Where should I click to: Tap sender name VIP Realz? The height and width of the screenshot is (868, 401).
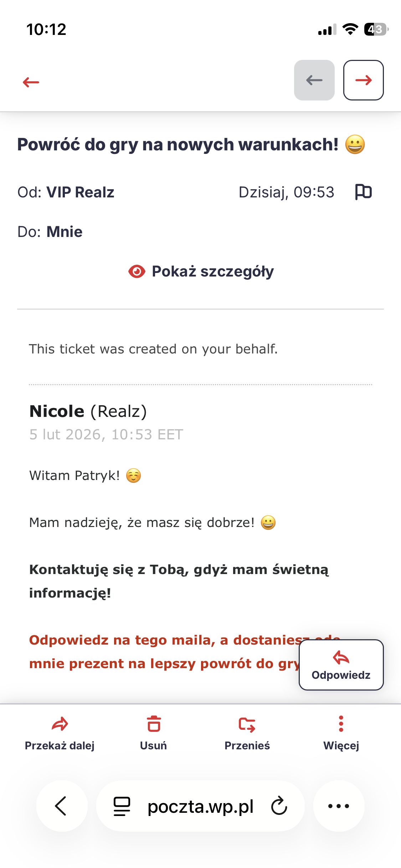[x=80, y=192]
